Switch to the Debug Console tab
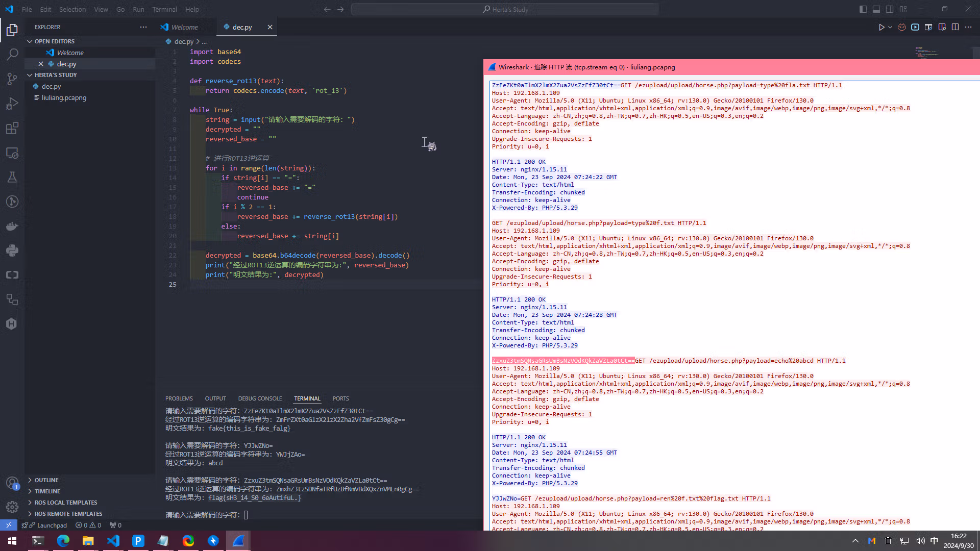The image size is (980, 551). (x=260, y=398)
